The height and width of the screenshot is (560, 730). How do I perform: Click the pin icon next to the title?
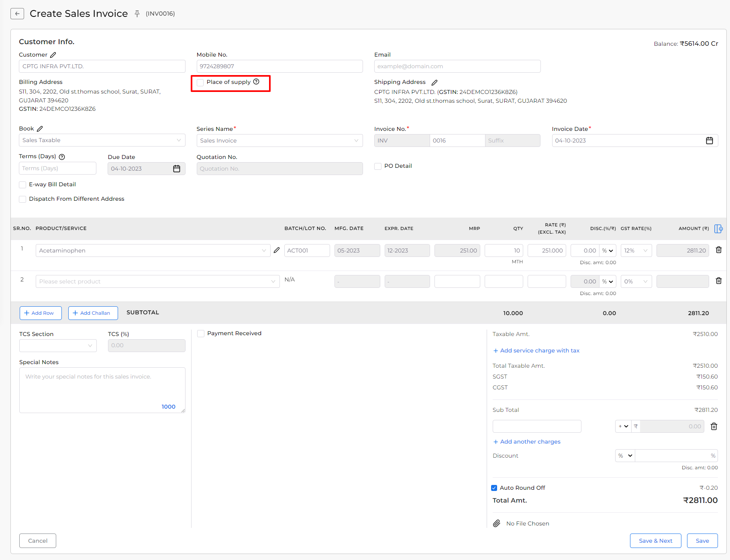point(137,14)
